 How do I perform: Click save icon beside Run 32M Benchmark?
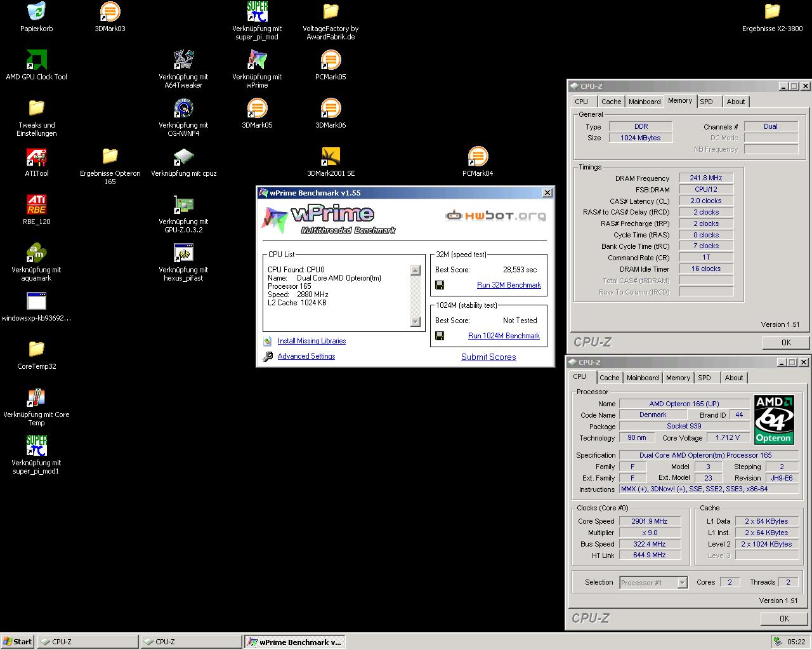click(440, 285)
